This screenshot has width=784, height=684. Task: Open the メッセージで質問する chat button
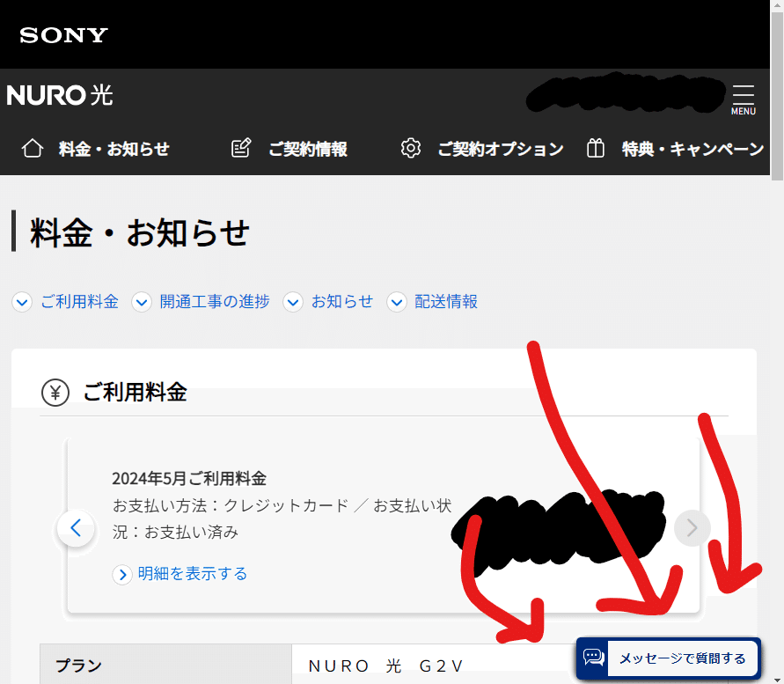point(669,658)
